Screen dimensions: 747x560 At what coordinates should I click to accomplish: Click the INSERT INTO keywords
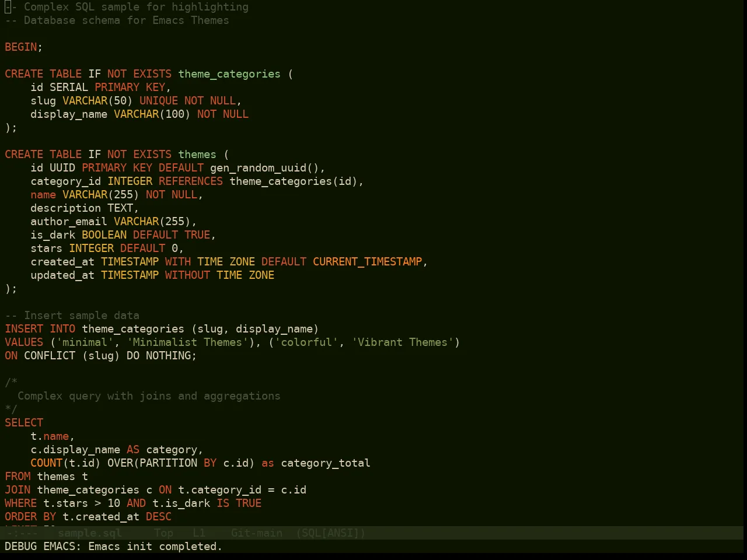coord(40,329)
